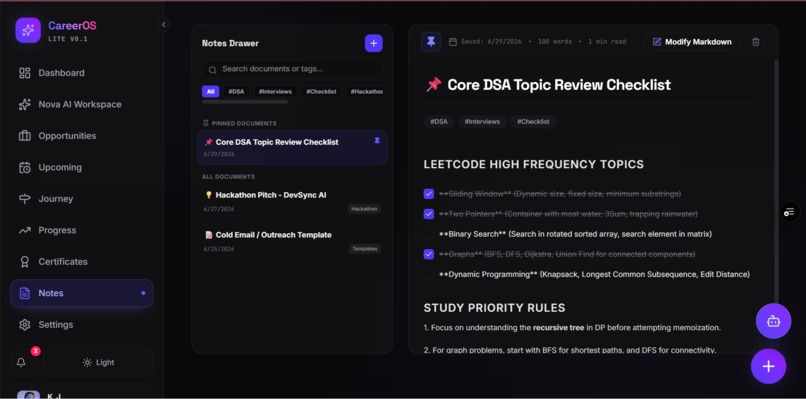Viewport: 806px width, 399px height.
Task: Open Certificates in the sidebar
Action: point(82,261)
